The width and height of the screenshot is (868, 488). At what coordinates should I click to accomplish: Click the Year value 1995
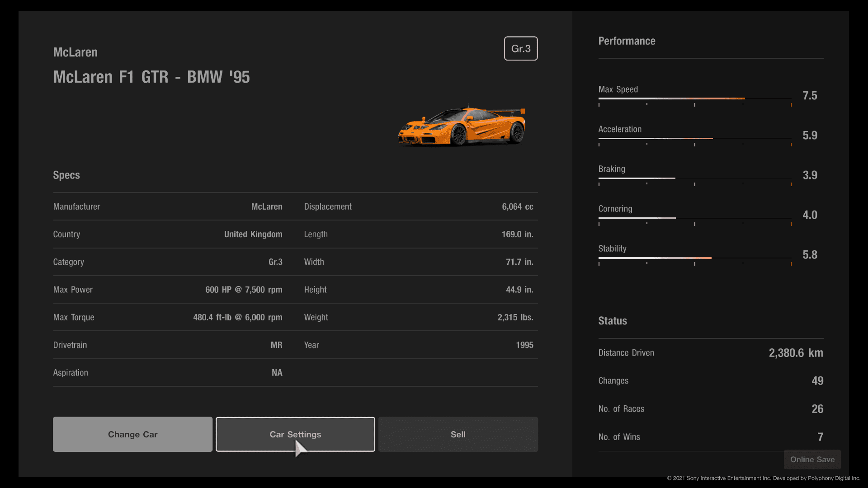pos(524,345)
